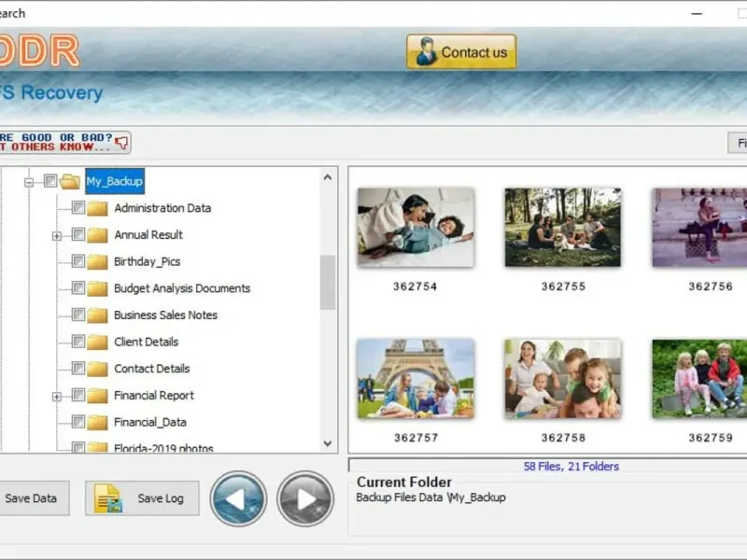This screenshot has width=747, height=560.
Task: Open thumbnail 362754
Action: (416, 227)
